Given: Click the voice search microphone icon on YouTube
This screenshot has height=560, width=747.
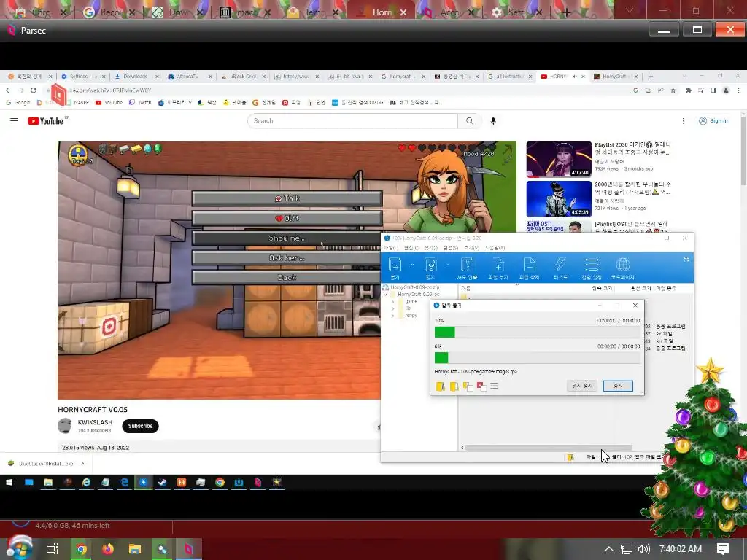Looking at the screenshot, I should pyautogui.click(x=493, y=121).
